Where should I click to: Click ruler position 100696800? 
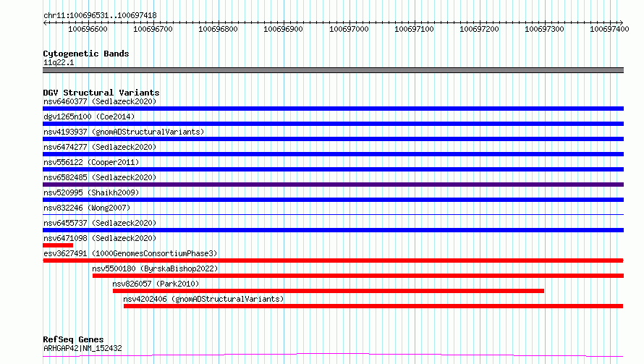tap(218, 29)
